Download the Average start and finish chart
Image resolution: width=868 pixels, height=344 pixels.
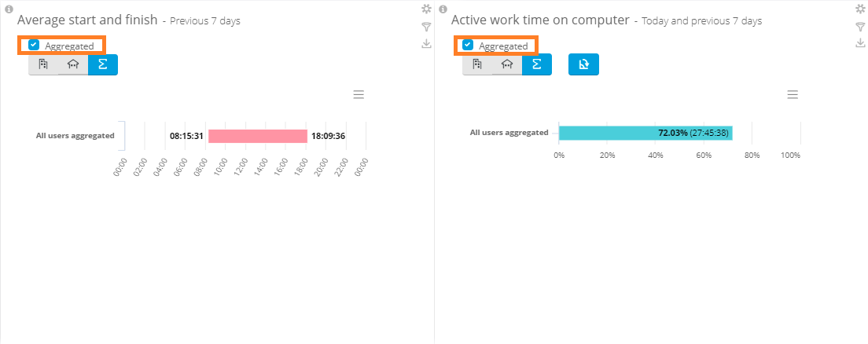(x=426, y=43)
